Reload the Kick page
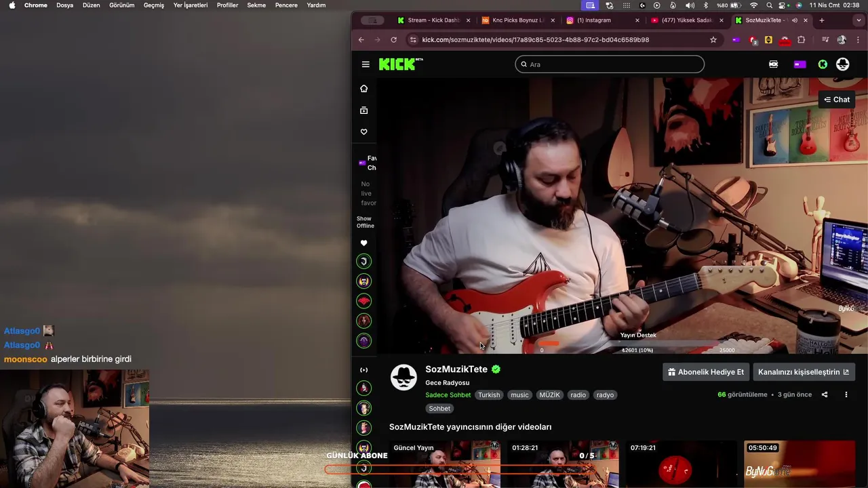868x488 pixels. [394, 40]
